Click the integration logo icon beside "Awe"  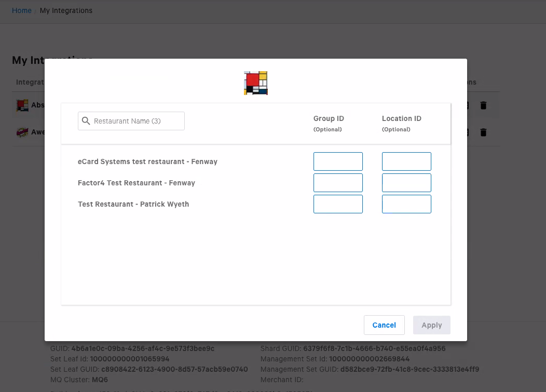click(22, 131)
